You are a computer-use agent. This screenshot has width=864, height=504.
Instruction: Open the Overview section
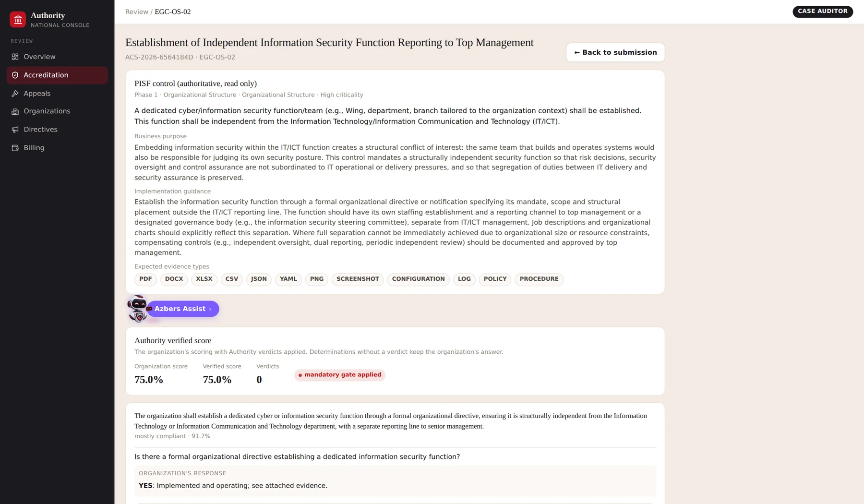[57, 57]
